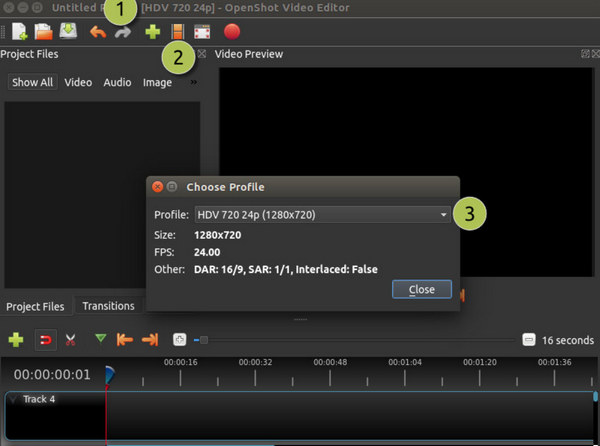Jump to the next marker

click(150, 339)
